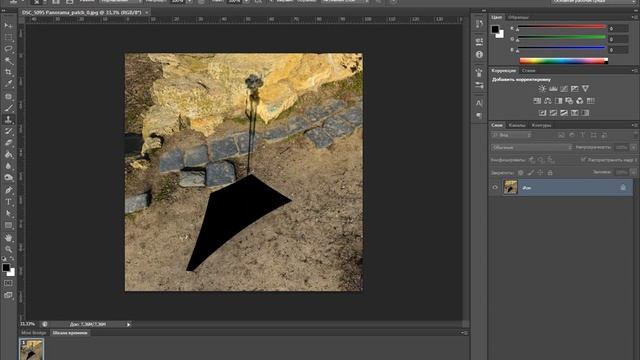This screenshot has width=640, height=360.
Task: Toggle visibility of the Background layer
Action: click(x=495, y=187)
